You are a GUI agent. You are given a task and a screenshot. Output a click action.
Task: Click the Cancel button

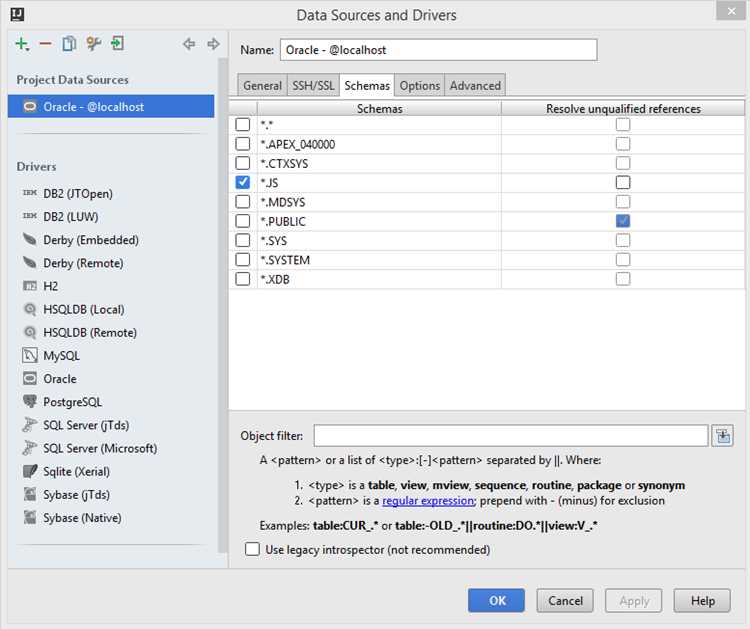click(x=565, y=601)
